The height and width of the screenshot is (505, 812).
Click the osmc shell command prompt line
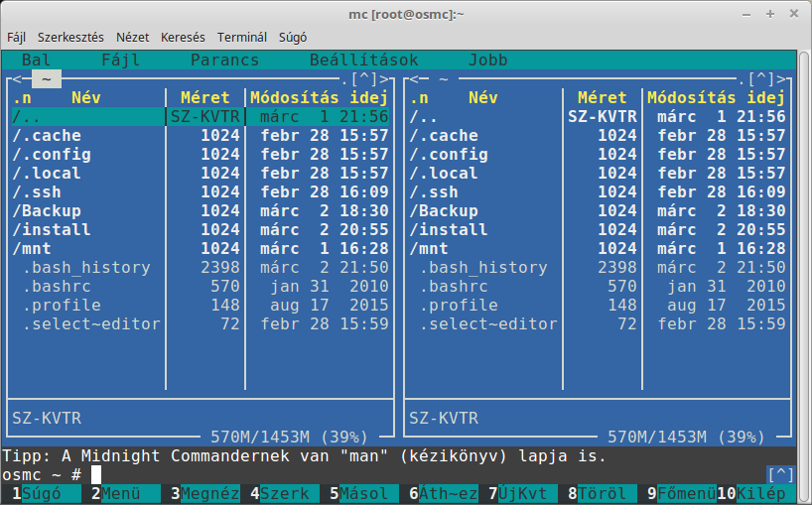pos(383,474)
